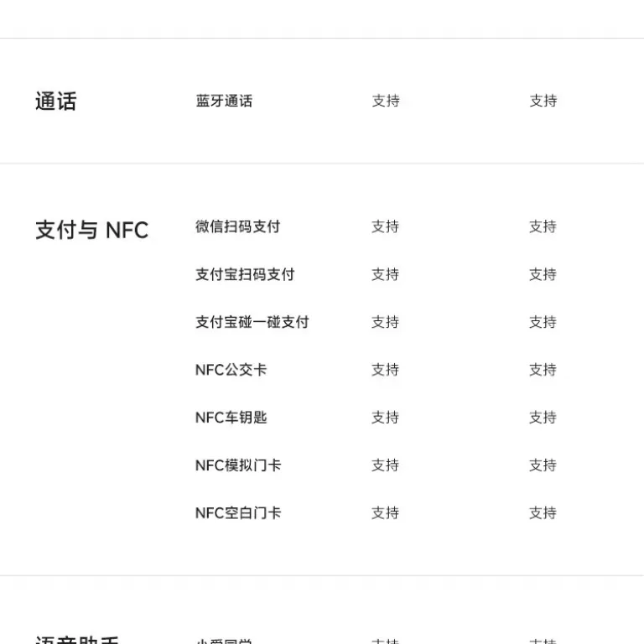Click first-column 支持 beside NFC空白门卡

tap(385, 513)
